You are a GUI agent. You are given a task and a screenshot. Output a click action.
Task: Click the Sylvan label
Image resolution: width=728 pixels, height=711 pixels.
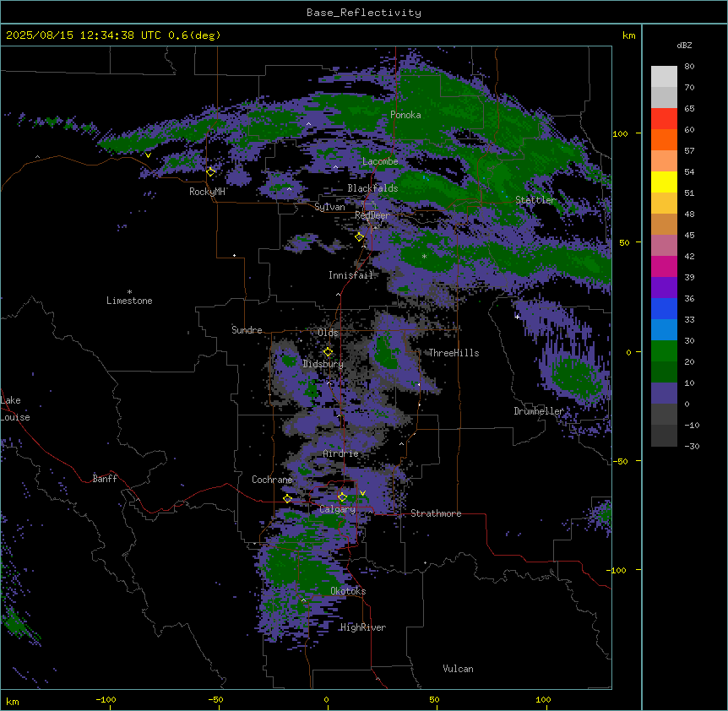tap(329, 207)
